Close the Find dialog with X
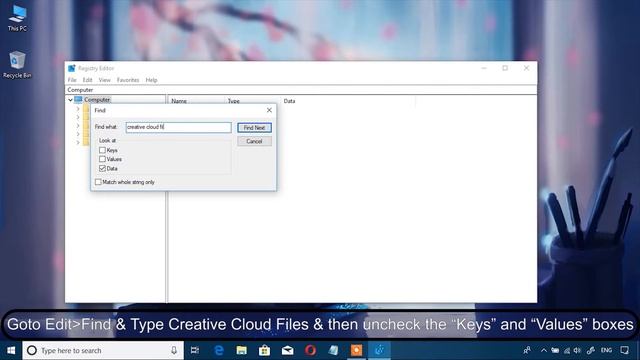Image resolution: width=640 pixels, height=360 pixels. click(x=269, y=110)
